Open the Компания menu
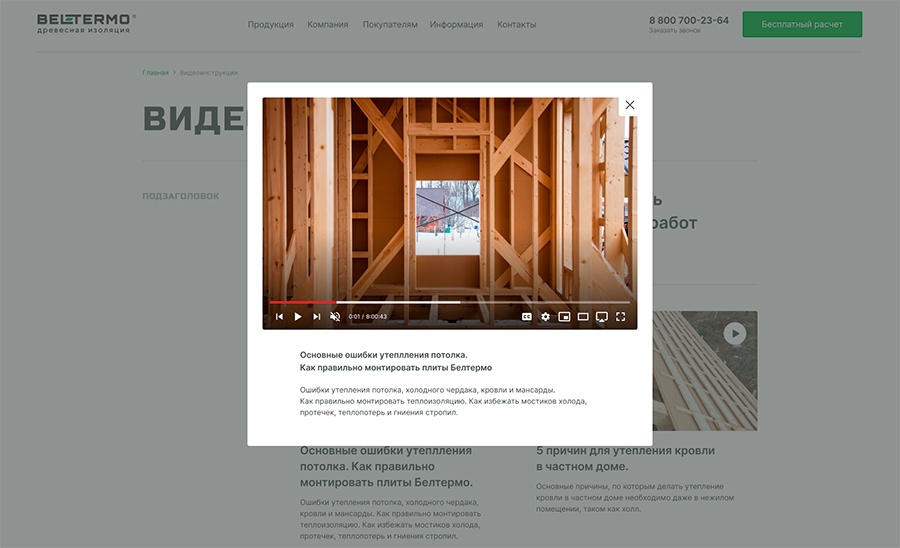The width and height of the screenshot is (900, 548). [328, 25]
